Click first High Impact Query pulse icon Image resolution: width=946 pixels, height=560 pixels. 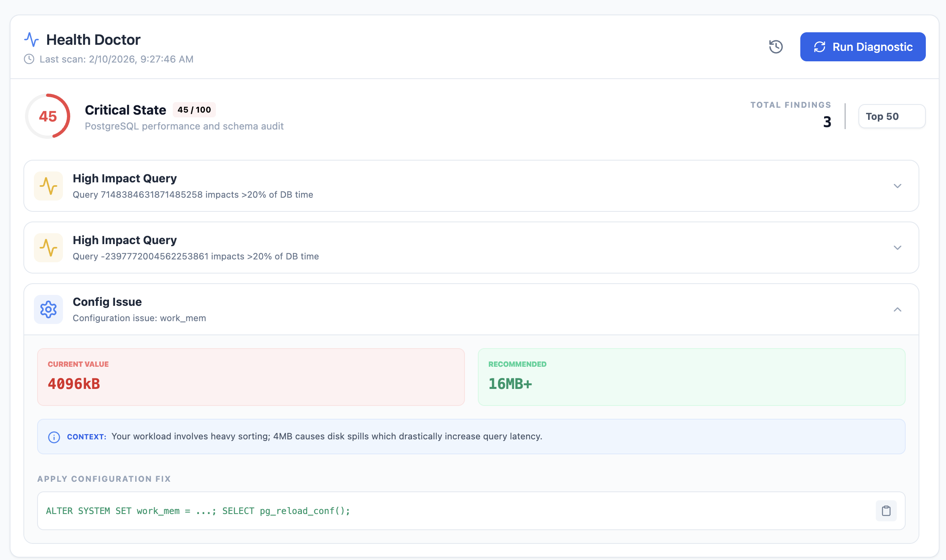tap(48, 186)
